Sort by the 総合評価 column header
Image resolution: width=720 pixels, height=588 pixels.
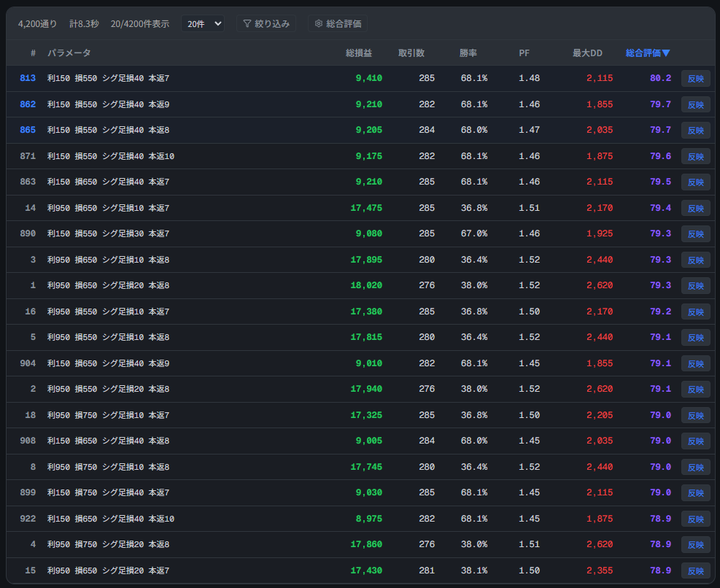[648, 53]
